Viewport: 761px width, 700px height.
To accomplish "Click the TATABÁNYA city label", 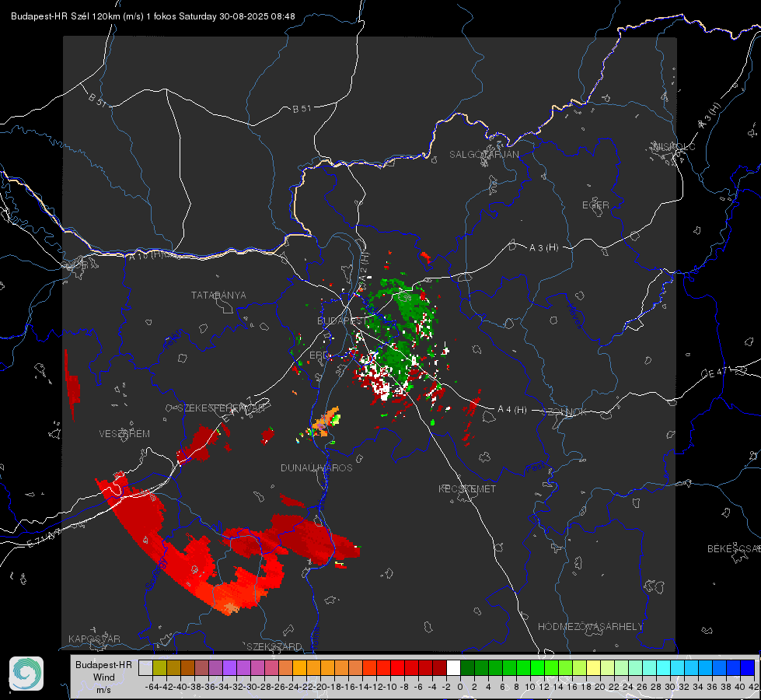I will click(x=218, y=295).
